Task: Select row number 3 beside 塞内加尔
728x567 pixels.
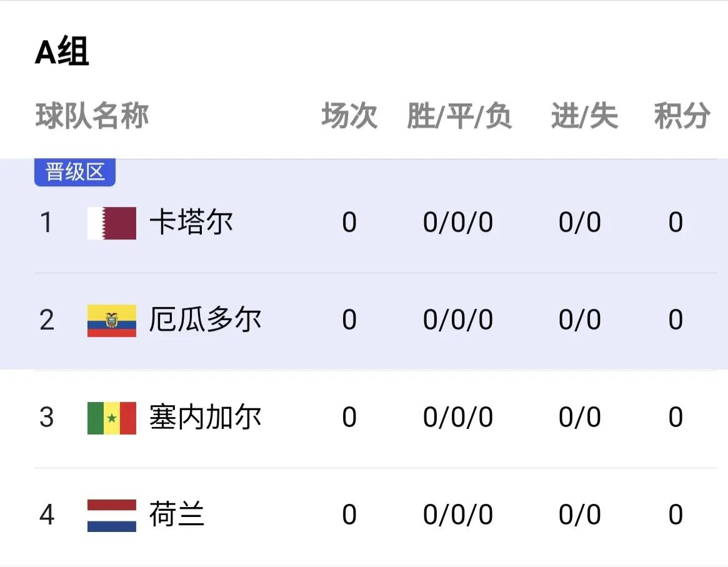Action: [47, 418]
